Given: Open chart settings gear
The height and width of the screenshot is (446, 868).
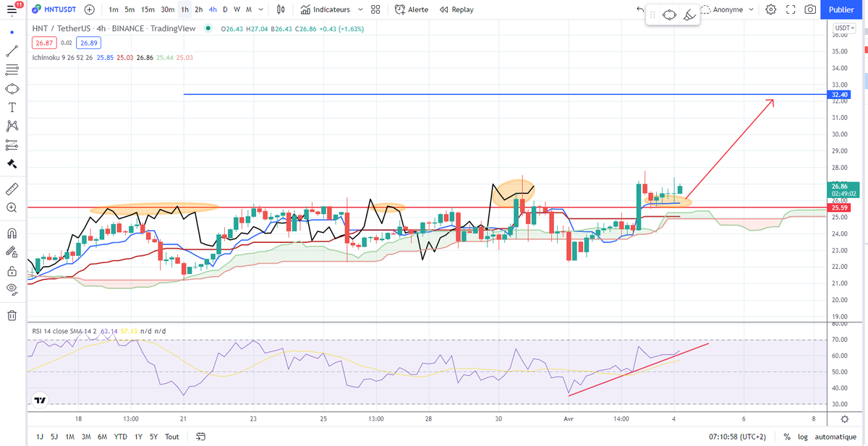Looking at the screenshot, I should click(771, 10).
